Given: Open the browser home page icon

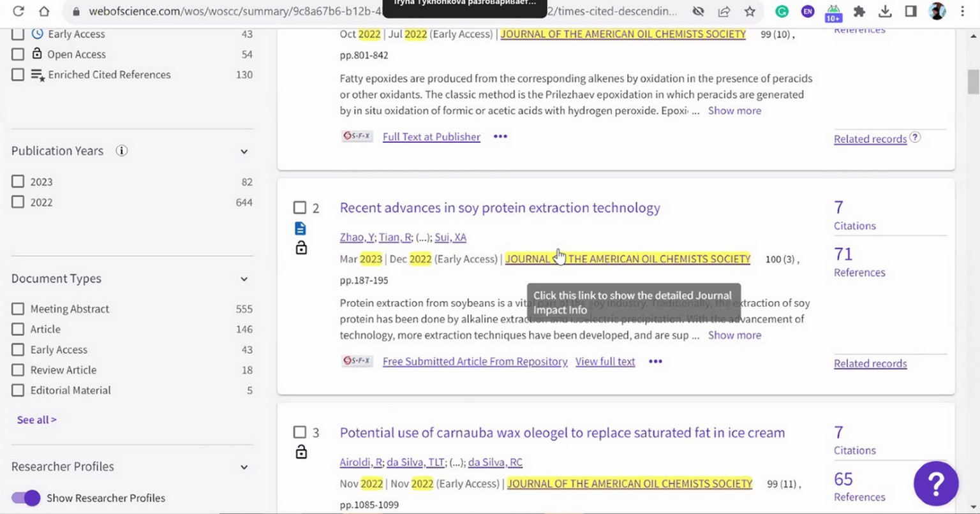Looking at the screenshot, I should point(43,11).
